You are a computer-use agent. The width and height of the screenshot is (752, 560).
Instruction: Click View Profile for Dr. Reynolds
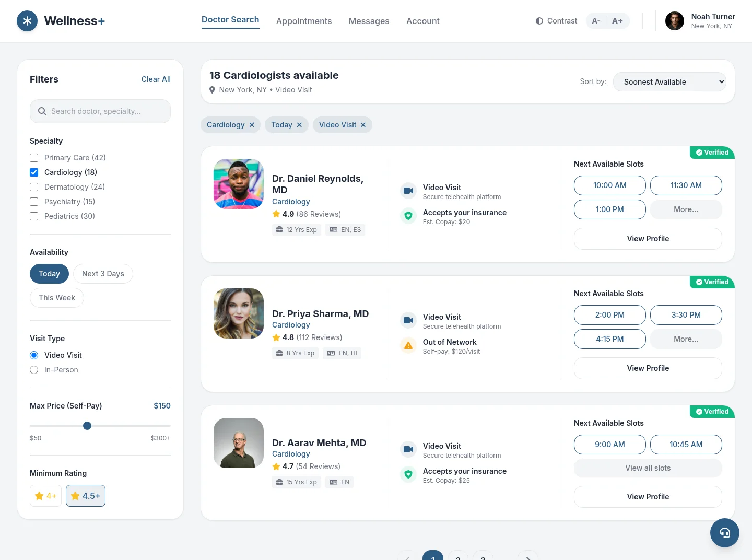click(648, 239)
